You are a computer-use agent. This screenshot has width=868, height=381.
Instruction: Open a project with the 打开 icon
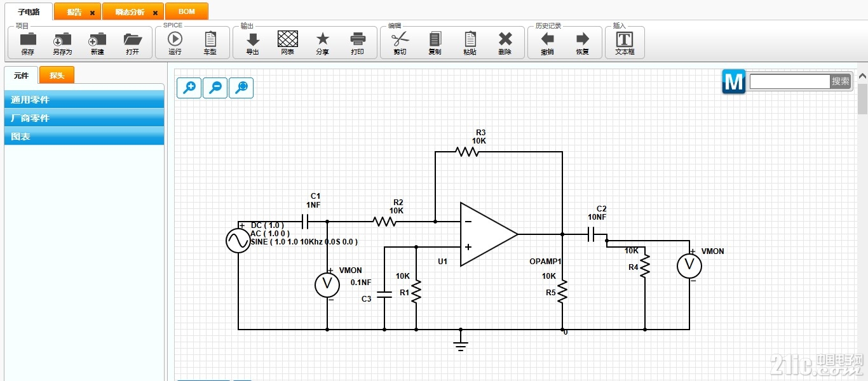132,39
